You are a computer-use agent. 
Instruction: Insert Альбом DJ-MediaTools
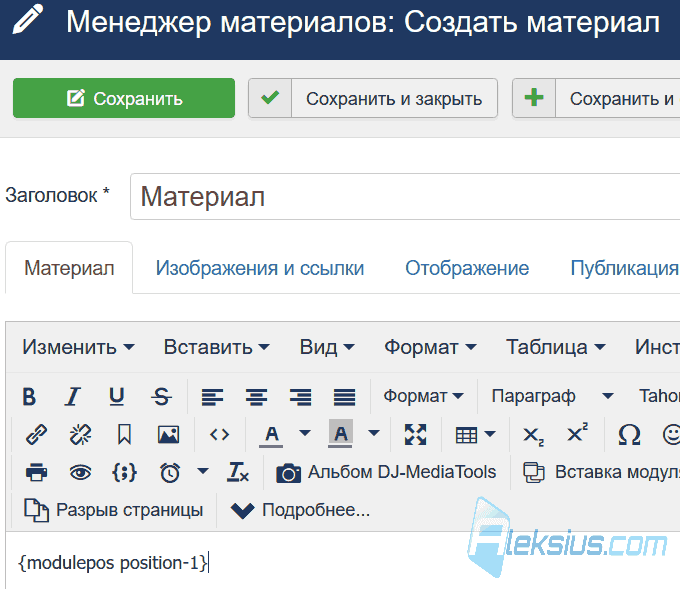click(386, 472)
